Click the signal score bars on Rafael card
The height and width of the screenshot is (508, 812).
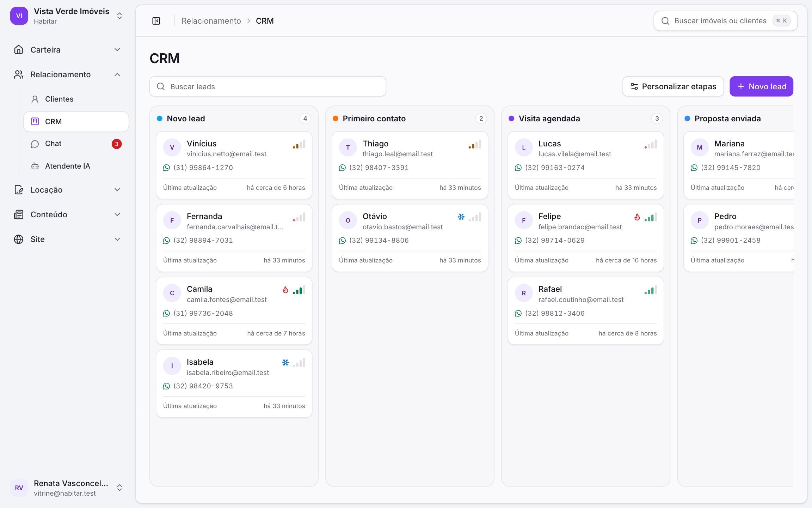[x=651, y=290]
